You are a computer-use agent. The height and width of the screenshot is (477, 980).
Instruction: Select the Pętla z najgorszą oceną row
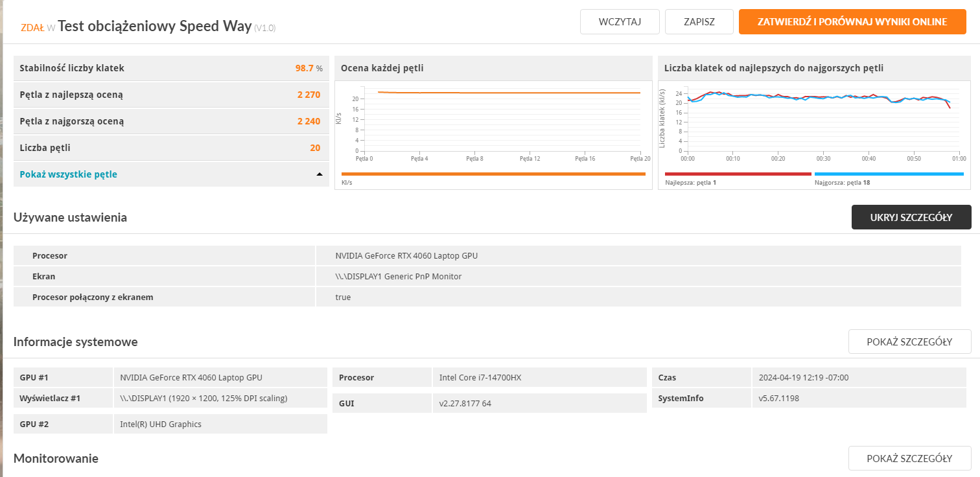point(171,121)
